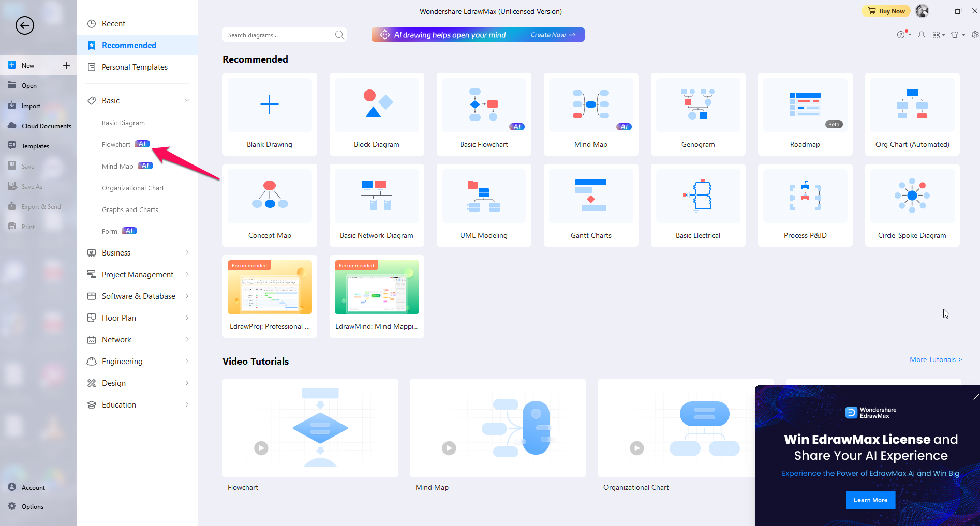Open the Gantt Charts template
This screenshot has width=980, height=526.
pyautogui.click(x=591, y=205)
